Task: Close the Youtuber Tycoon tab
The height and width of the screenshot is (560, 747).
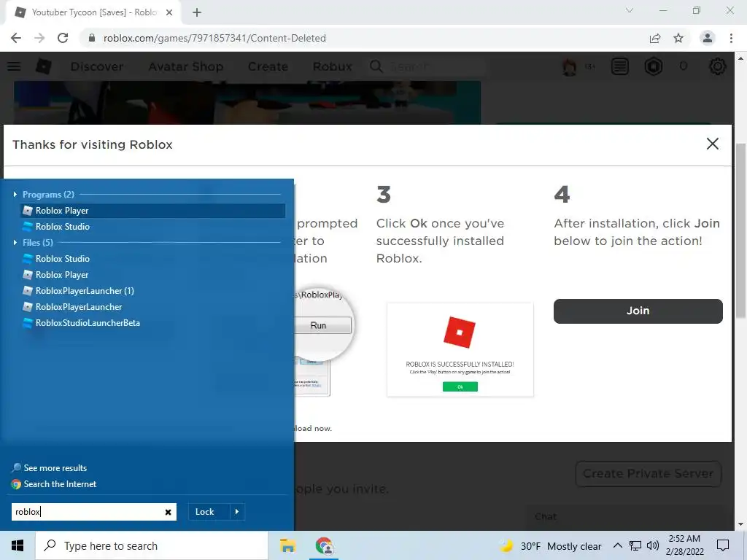Action: (x=169, y=13)
